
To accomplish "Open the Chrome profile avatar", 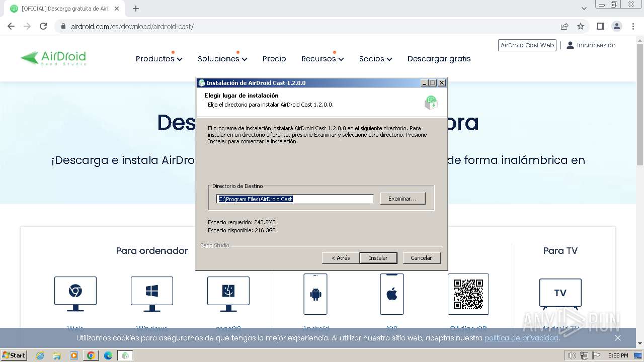I will point(616,26).
